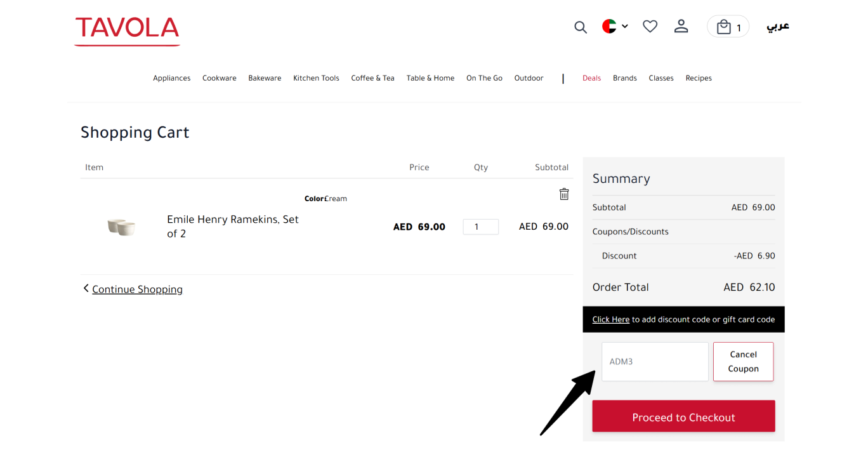The image size is (868, 457).
Task: Open the wishlist heart icon
Action: click(650, 27)
